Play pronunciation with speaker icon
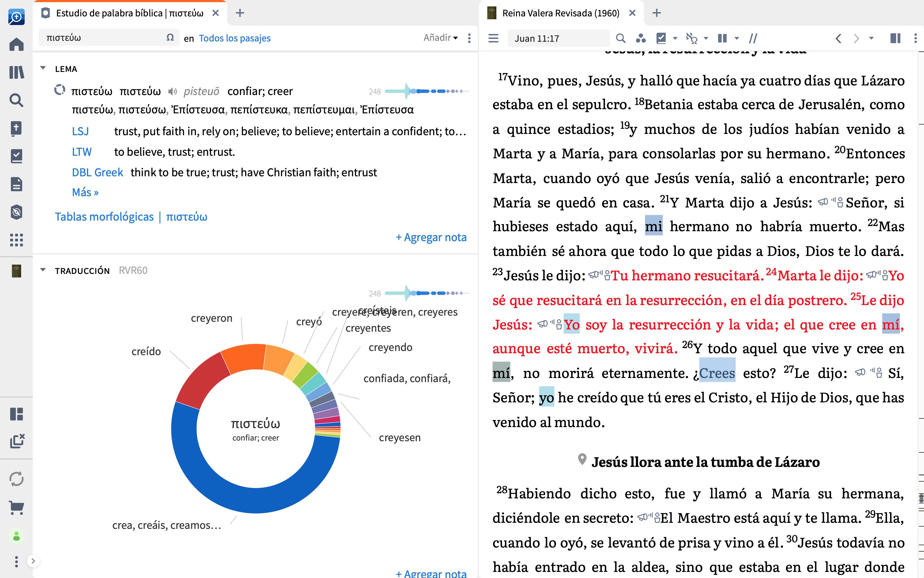Viewport: 924px width, 578px height. coord(173,92)
